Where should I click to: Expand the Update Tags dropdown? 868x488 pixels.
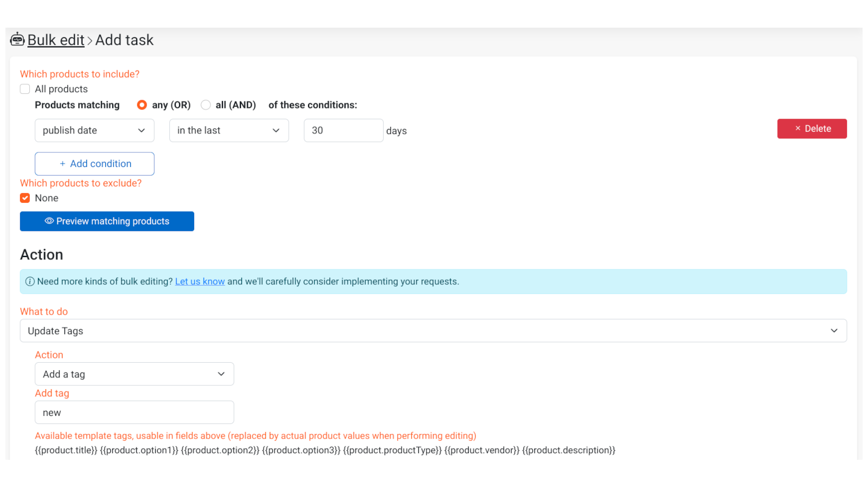pyautogui.click(x=433, y=331)
